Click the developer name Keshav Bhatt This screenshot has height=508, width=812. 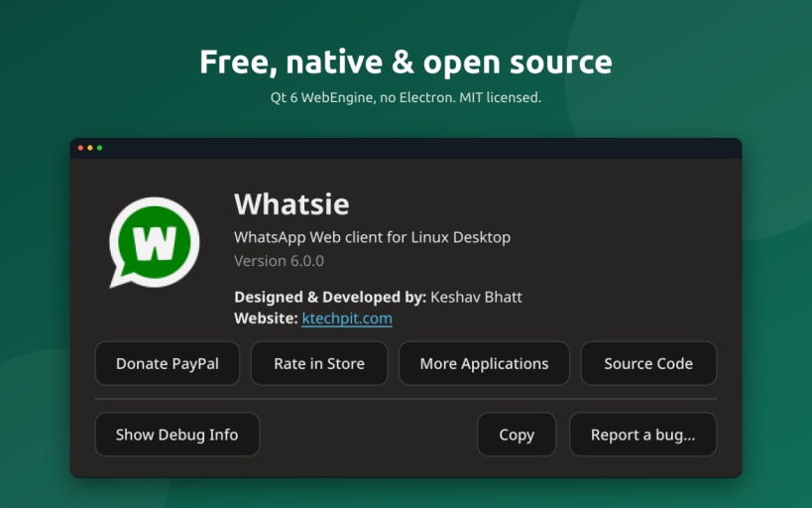click(477, 297)
